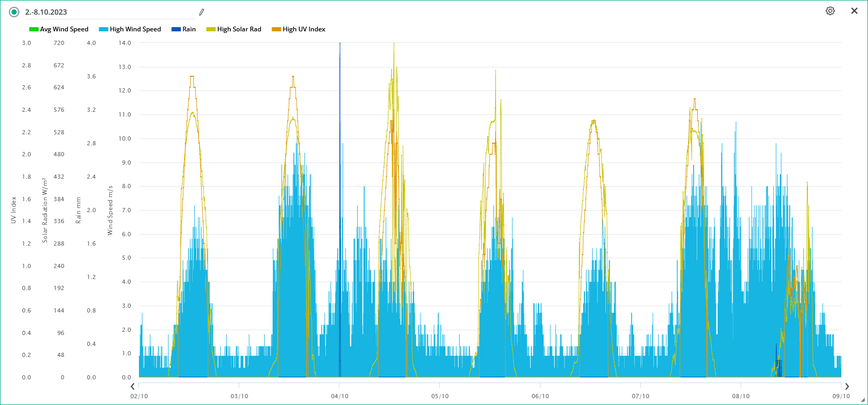Open chart settings with the gear icon
The image size is (868, 405).
coord(830,11)
